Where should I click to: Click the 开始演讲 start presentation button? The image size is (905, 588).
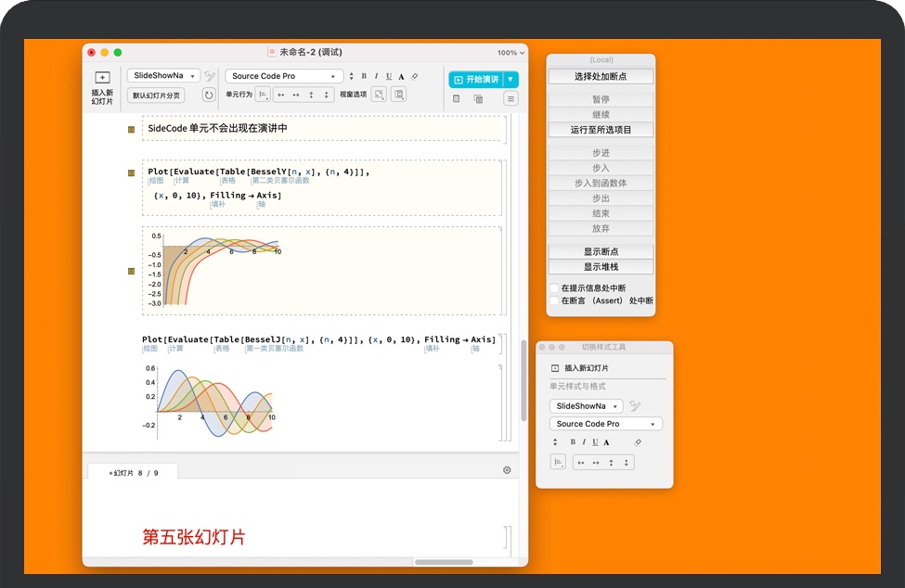[x=476, y=80]
